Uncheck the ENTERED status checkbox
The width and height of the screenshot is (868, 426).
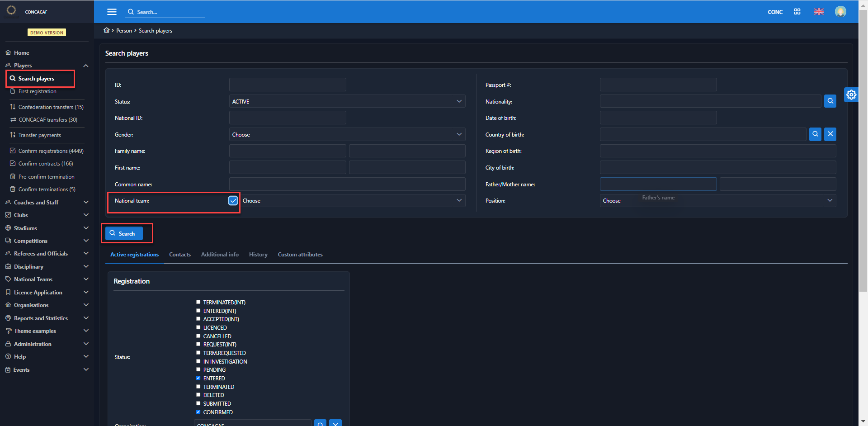tap(198, 378)
